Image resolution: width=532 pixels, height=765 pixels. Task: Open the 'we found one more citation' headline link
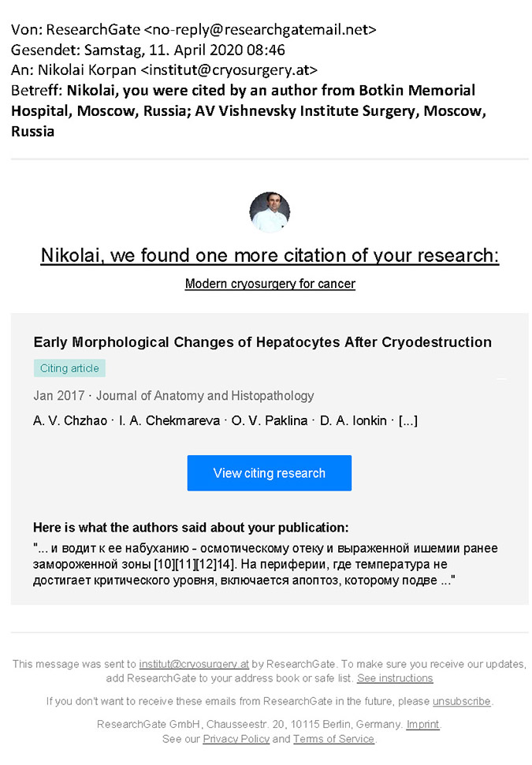(x=270, y=256)
